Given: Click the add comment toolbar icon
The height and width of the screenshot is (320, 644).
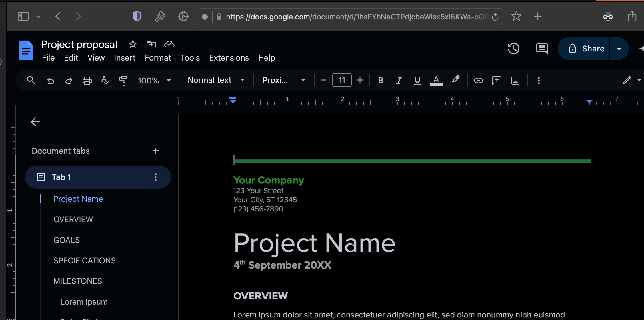Looking at the screenshot, I should 497,80.
